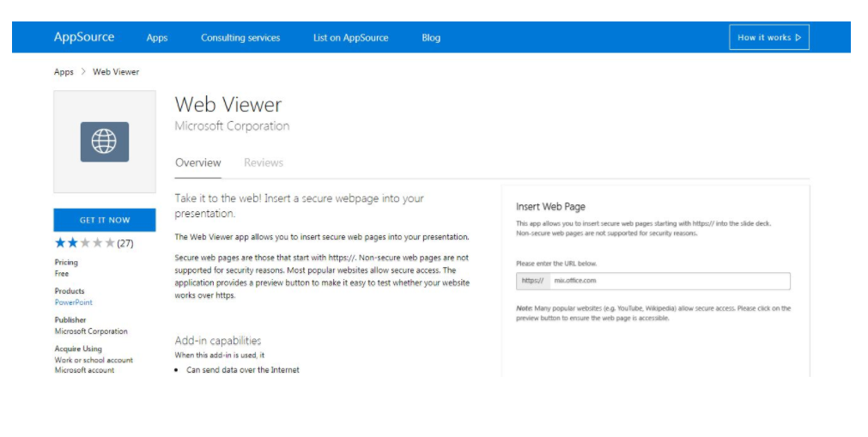The height and width of the screenshot is (437, 868).
Task: Open the AppSource home logo
Action: (x=84, y=37)
